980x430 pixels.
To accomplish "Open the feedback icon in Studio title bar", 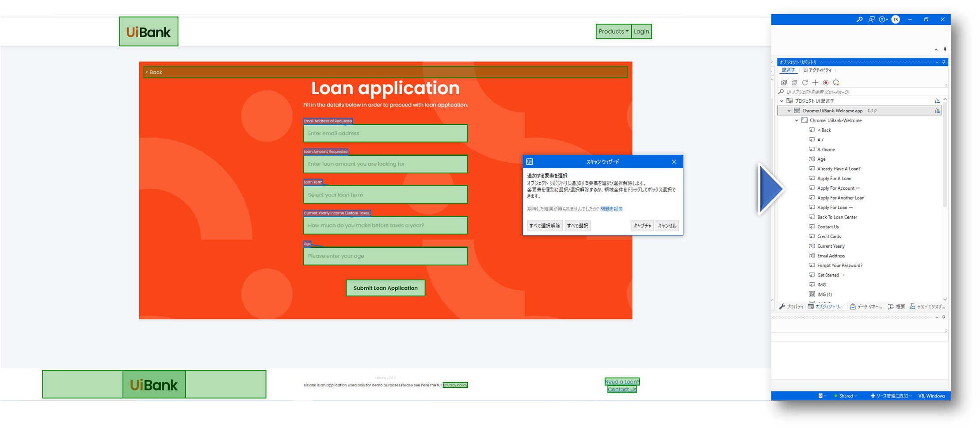I will click(871, 19).
